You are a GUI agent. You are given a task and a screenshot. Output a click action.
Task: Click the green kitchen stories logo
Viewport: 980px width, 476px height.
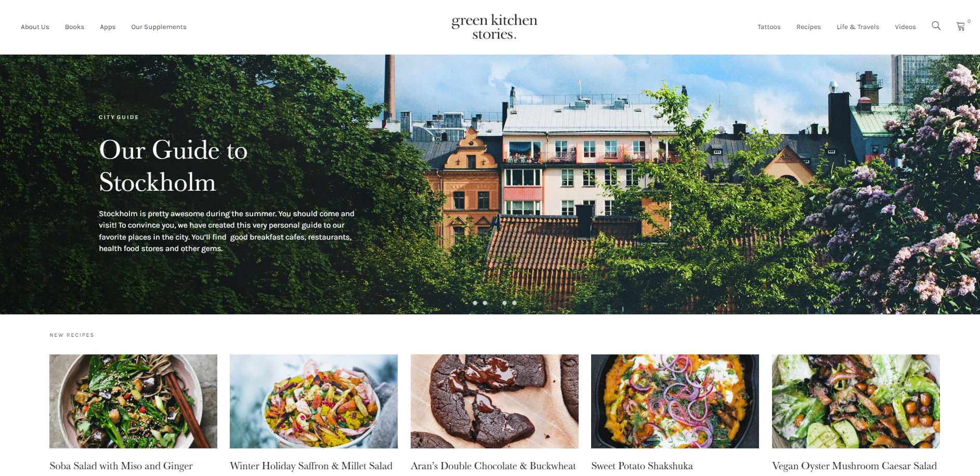click(494, 27)
